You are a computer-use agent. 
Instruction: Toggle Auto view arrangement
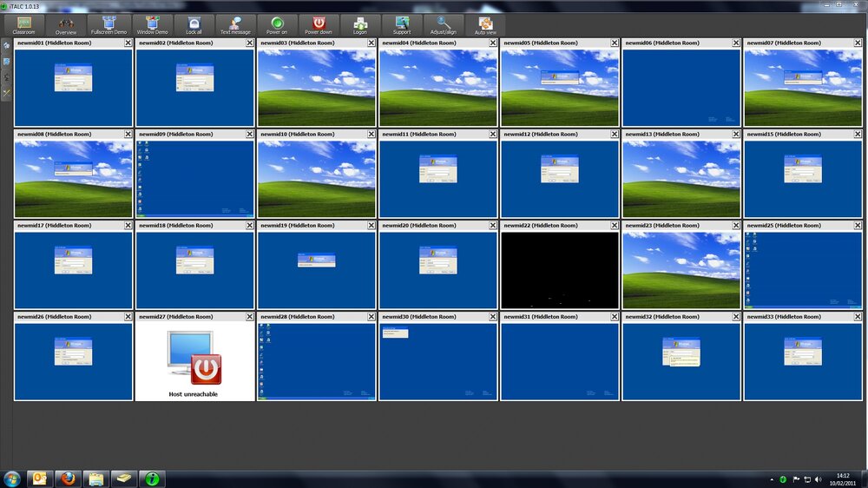coord(485,25)
